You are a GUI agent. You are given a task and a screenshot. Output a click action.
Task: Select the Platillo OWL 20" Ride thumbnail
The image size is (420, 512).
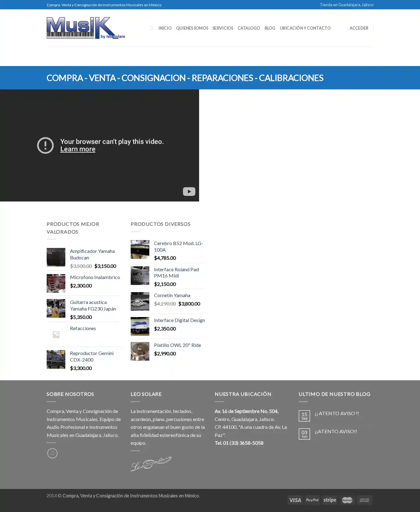click(140, 351)
